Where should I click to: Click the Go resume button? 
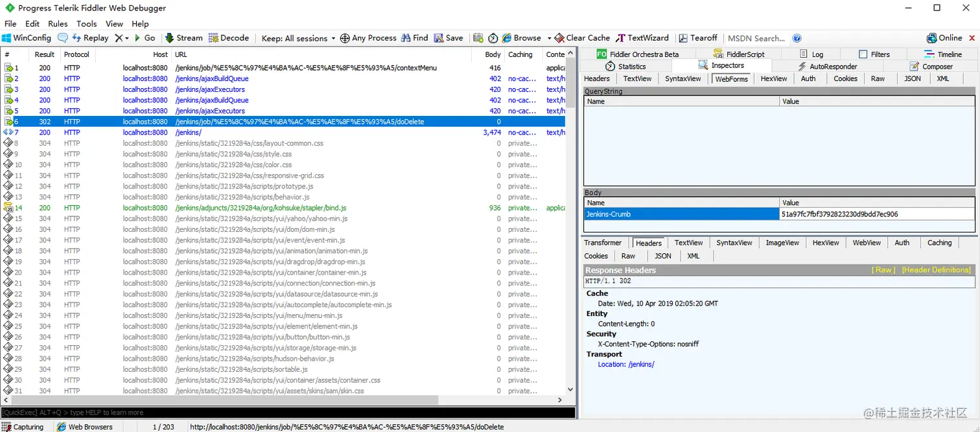tap(145, 38)
